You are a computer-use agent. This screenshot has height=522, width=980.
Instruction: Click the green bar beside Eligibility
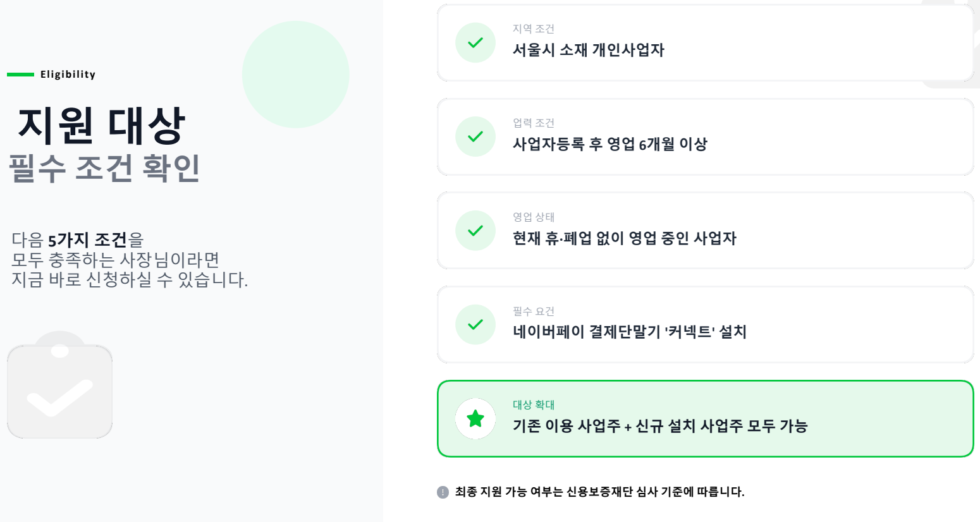pyautogui.click(x=20, y=75)
